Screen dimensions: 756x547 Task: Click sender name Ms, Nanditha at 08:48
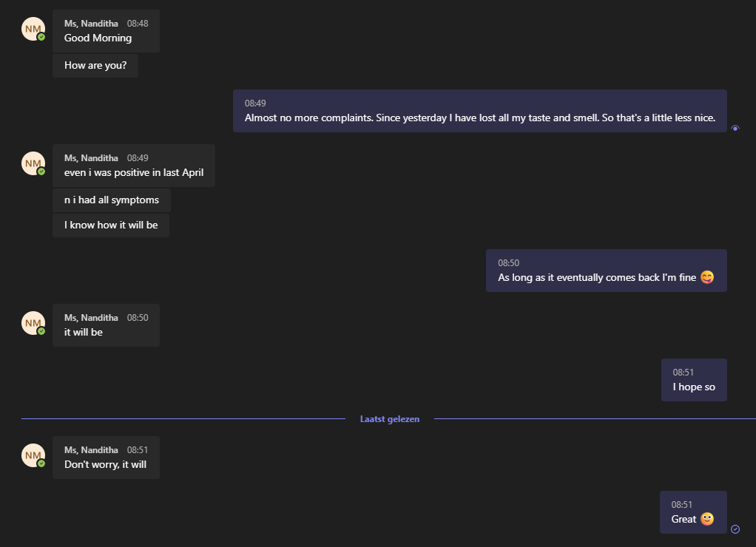pos(91,24)
